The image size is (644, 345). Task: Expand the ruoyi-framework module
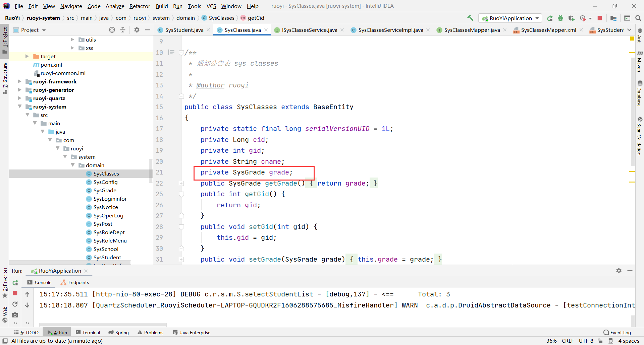click(19, 81)
